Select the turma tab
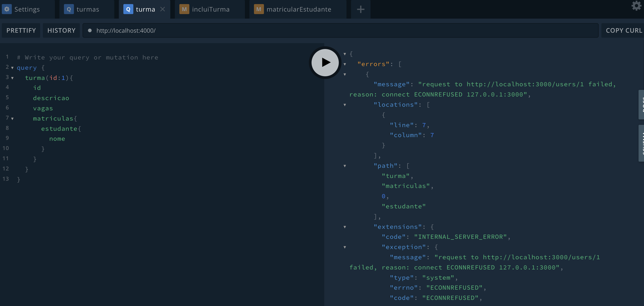This screenshot has height=306, width=644. 144,9
